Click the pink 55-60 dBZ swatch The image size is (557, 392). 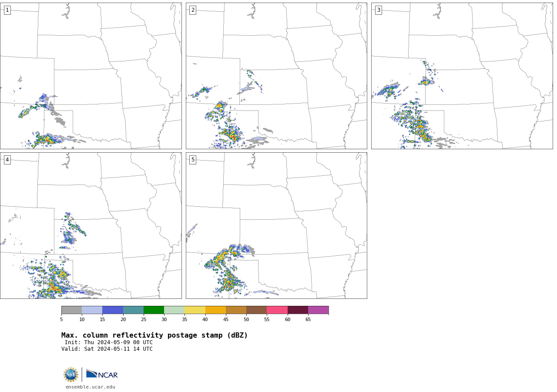(x=277, y=310)
